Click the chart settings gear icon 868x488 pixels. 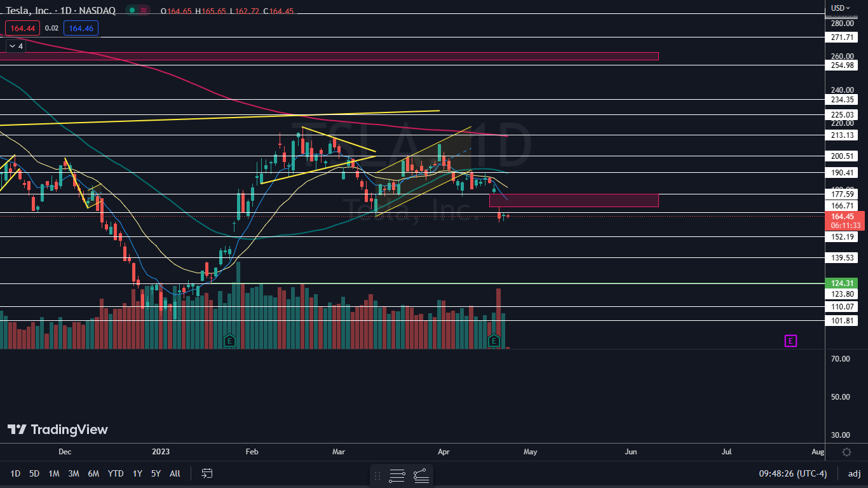tap(846, 452)
